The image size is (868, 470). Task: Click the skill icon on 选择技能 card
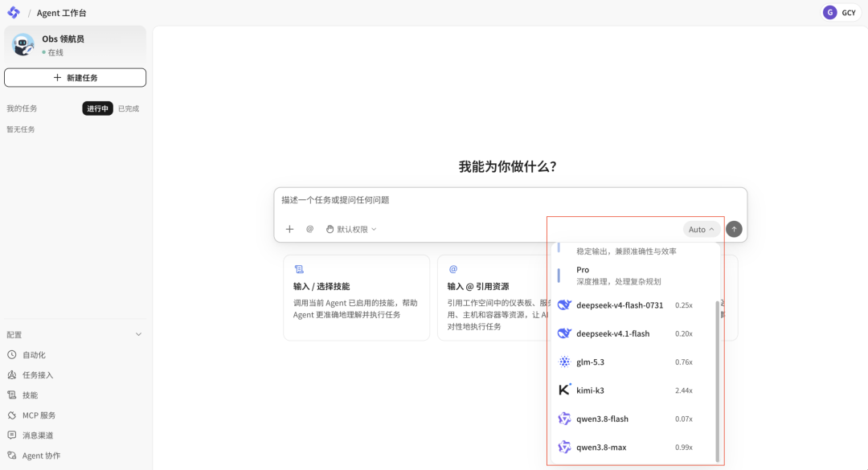(299, 269)
